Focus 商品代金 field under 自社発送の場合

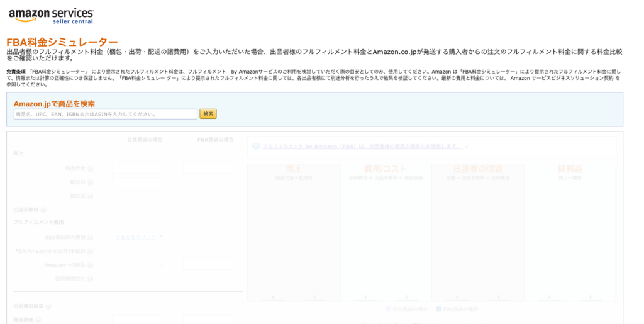click(137, 169)
